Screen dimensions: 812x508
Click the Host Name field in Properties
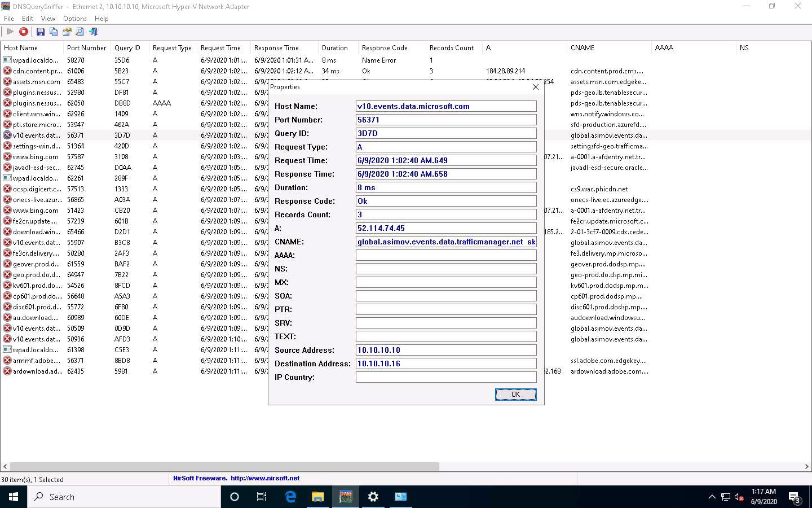click(x=446, y=106)
